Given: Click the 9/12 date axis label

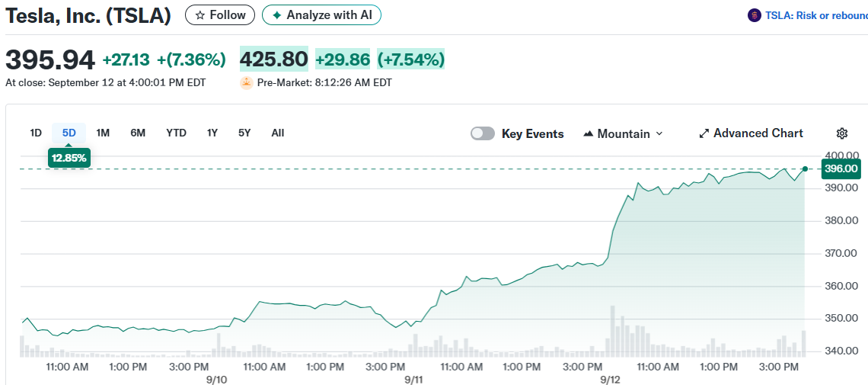Looking at the screenshot, I should (x=610, y=380).
